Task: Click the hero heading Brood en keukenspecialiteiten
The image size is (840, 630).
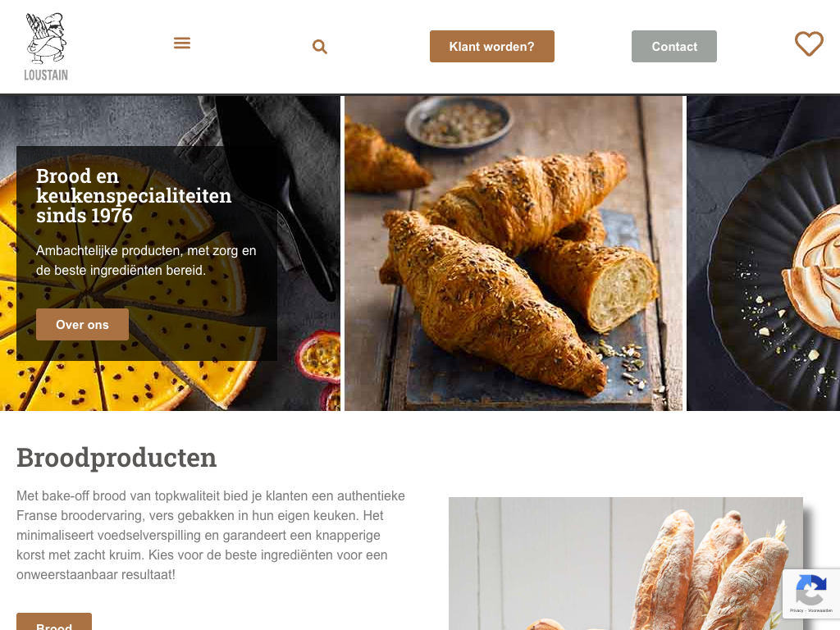Action: coord(134,195)
